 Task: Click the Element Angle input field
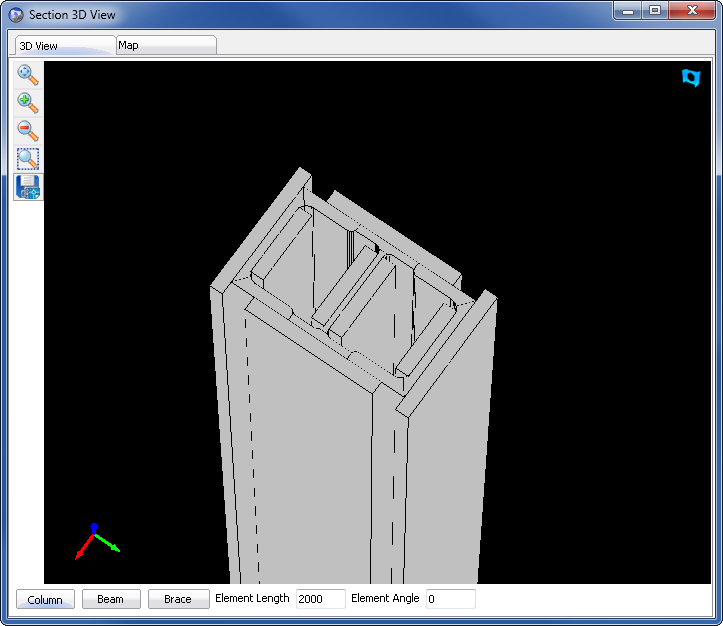click(450, 599)
